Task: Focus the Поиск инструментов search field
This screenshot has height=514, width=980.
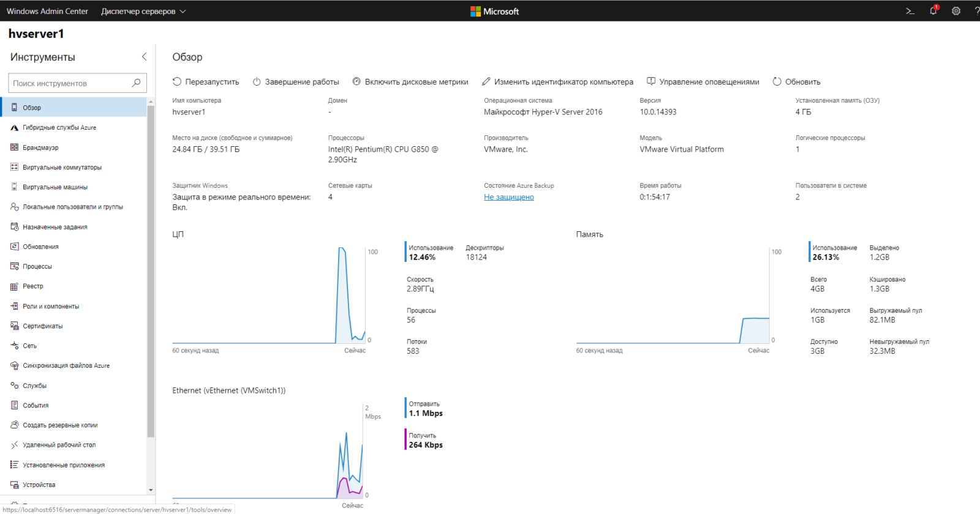Action: coord(77,83)
